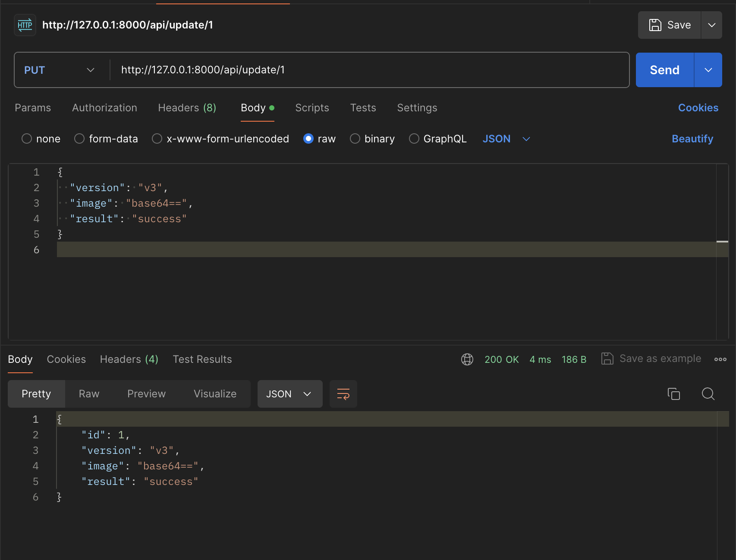Click the 4 ms response time
Screen dimensions: 736x560
pyautogui.click(x=540, y=359)
